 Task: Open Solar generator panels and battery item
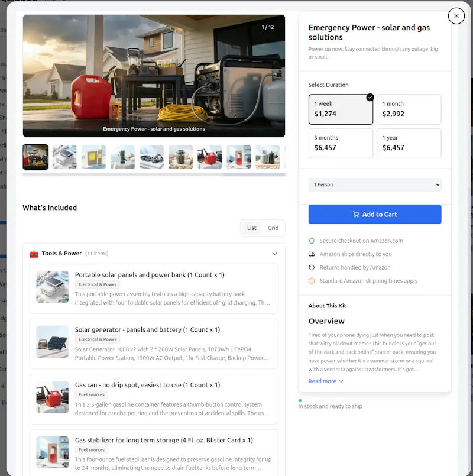(154, 344)
